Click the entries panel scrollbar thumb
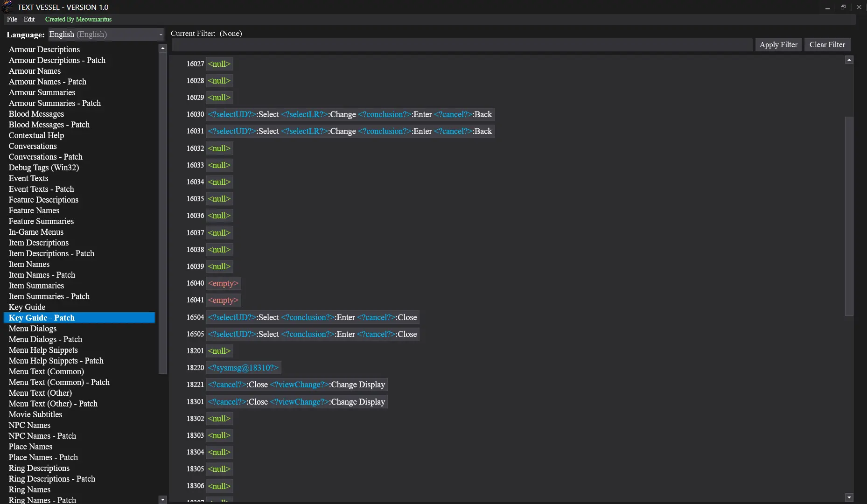Image resolution: width=867 pixels, height=504 pixels. [849, 216]
